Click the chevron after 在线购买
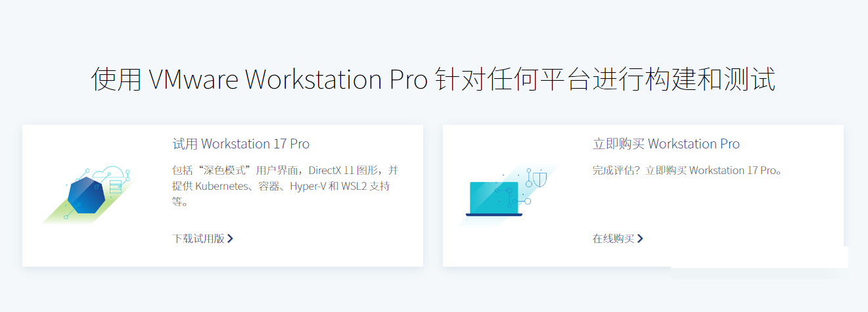The image size is (868, 312). tap(640, 238)
